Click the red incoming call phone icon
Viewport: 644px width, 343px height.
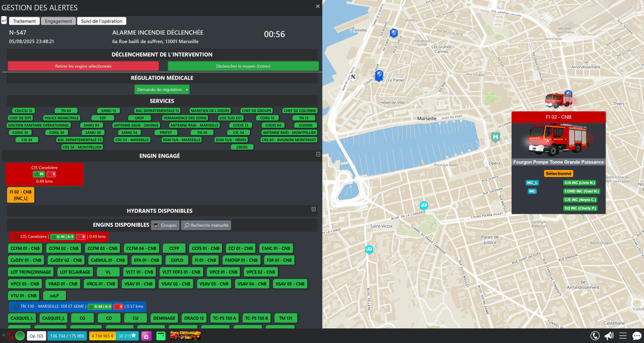pos(11,336)
